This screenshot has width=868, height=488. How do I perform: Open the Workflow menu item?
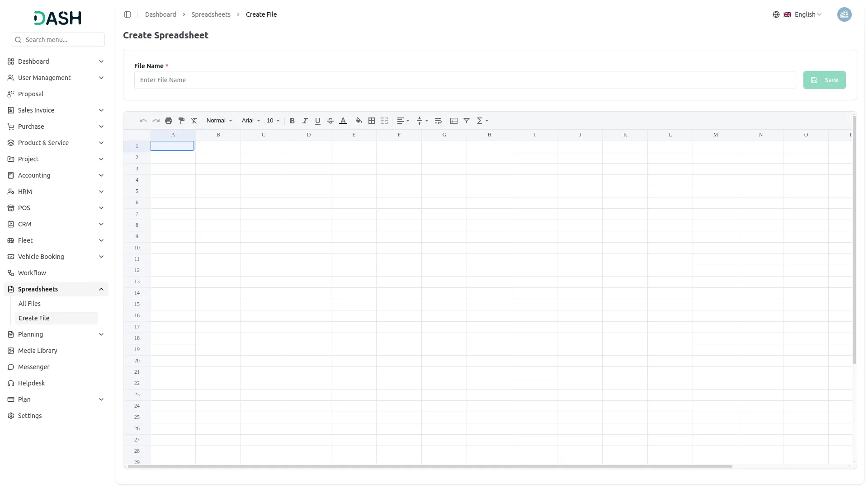(x=56, y=273)
